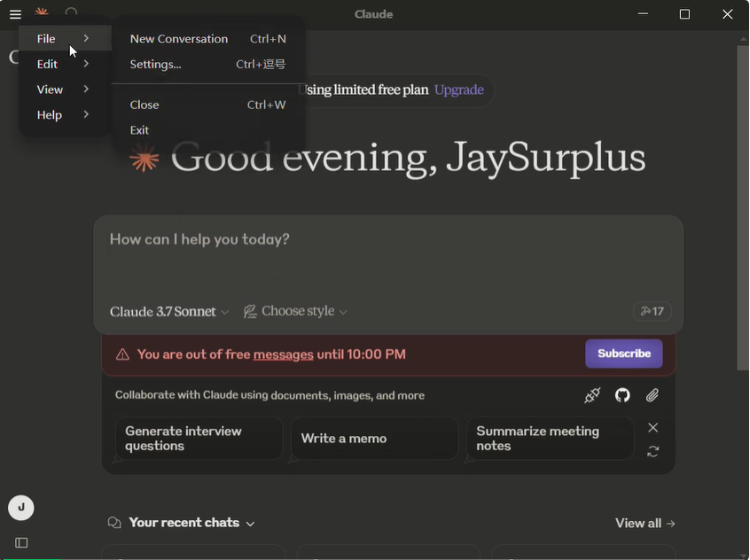This screenshot has width=750, height=560.
Task: Select 'Generate interview questions' suggestion
Action: (x=199, y=438)
